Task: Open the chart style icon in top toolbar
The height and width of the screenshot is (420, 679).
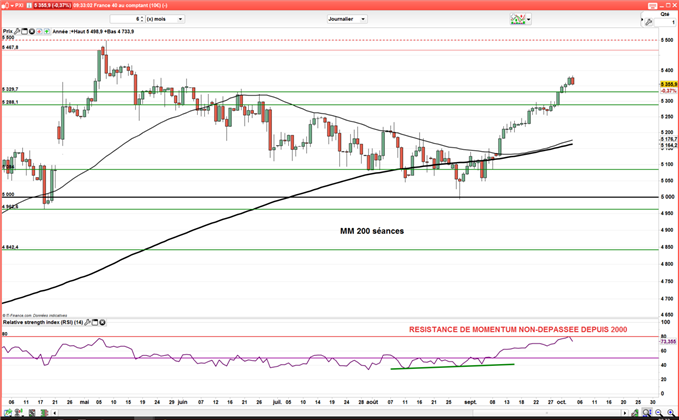Action: tap(517, 19)
